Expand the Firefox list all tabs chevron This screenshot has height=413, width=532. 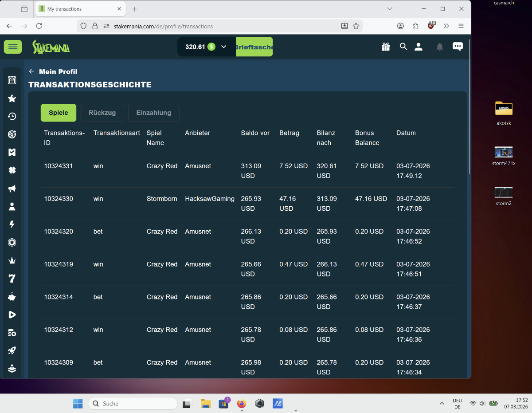[390, 9]
